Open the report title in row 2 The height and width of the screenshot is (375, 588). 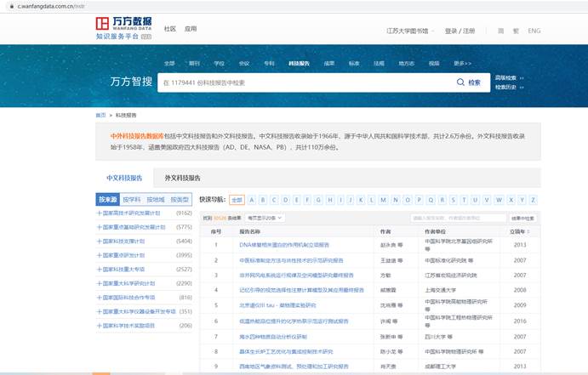pyautogui.click(x=291, y=260)
